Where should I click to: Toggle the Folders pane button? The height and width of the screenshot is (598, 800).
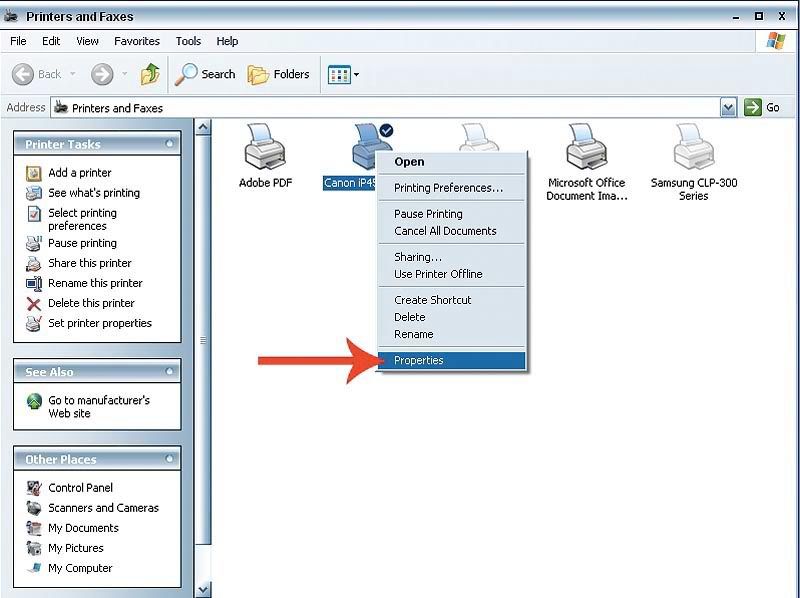[279, 74]
